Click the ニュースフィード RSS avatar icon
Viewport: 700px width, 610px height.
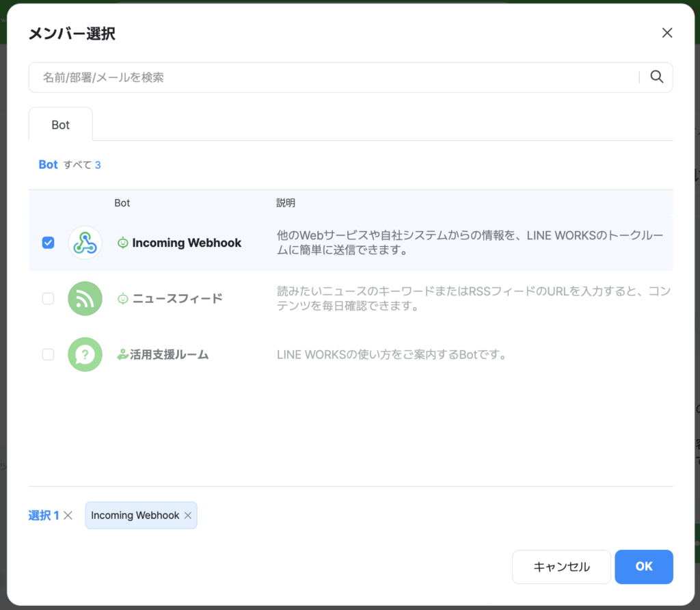point(85,298)
